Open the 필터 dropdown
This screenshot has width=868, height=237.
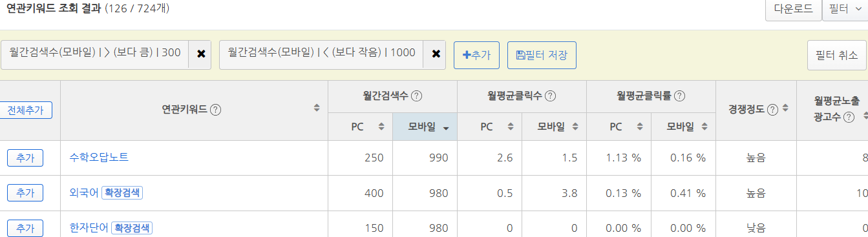[845, 10]
